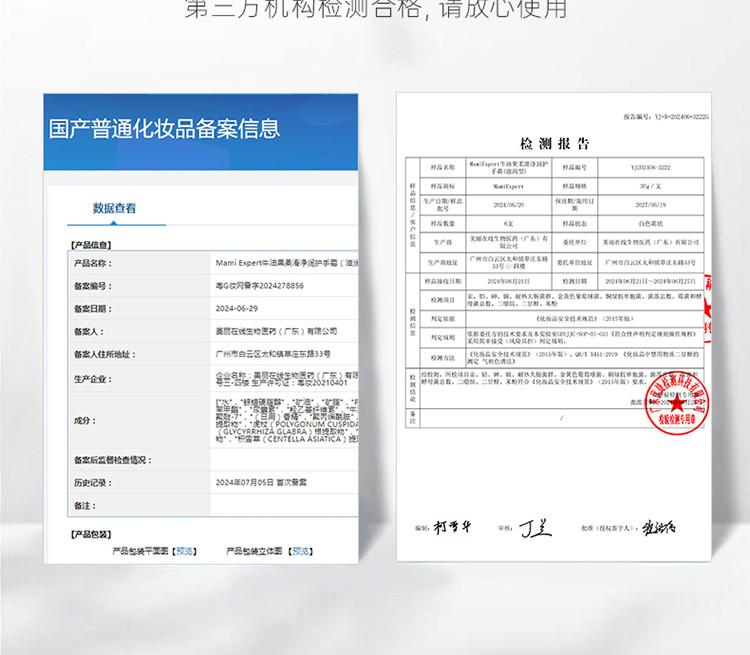Click the 审核 signature on the report

(535, 528)
